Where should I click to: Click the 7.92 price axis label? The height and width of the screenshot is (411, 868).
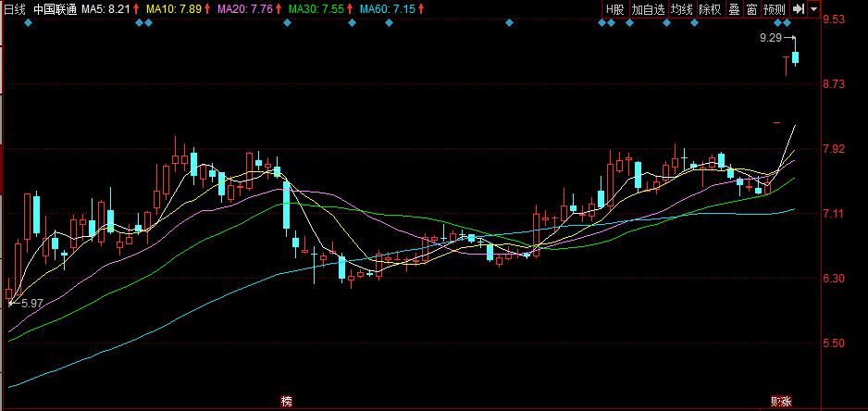(834, 148)
